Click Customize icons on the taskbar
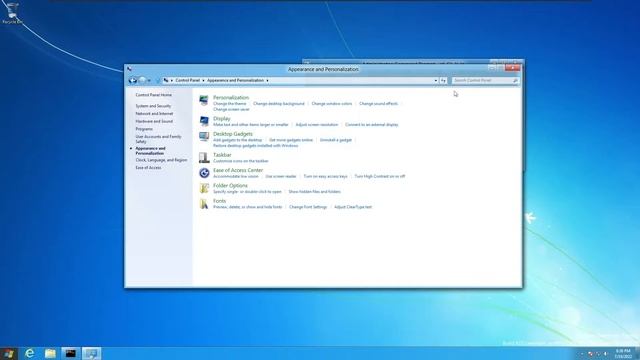Viewport: 640px width, 360px height. [241, 161]
